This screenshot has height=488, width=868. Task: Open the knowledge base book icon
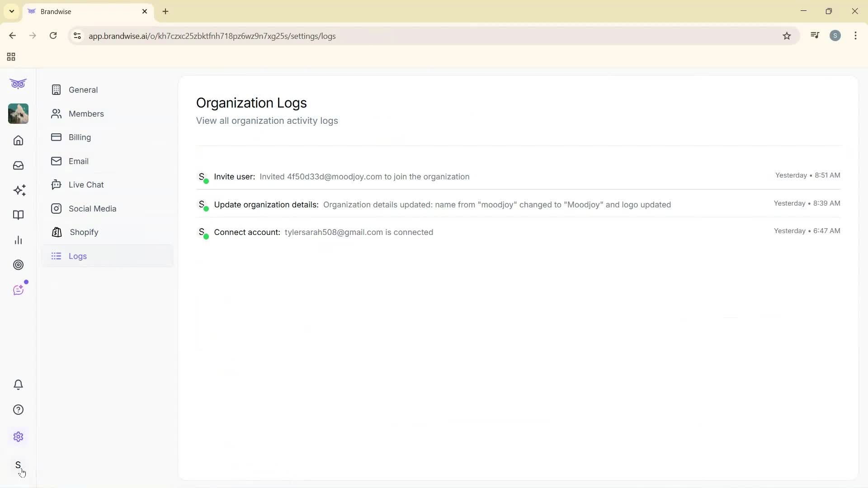[x=18, y=215]
